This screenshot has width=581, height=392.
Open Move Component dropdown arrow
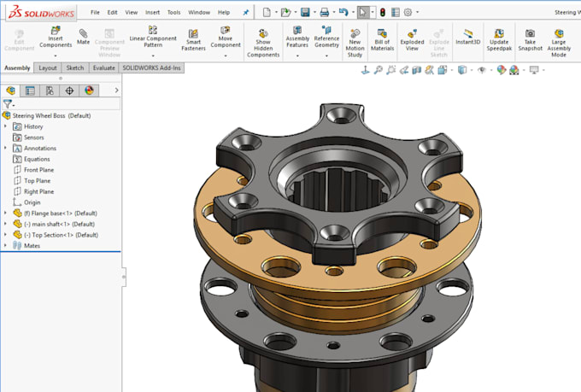(x=226, y=56)
